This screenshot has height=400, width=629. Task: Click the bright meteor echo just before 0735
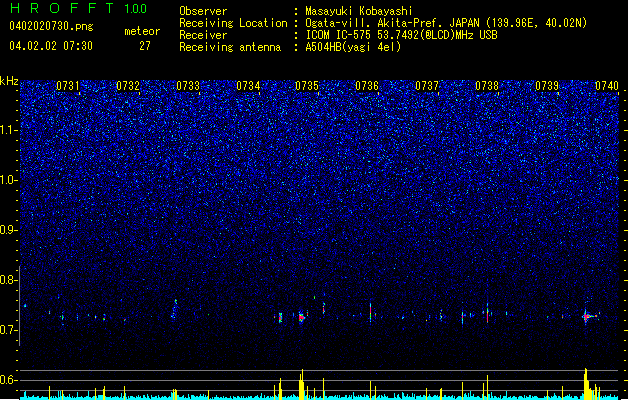click(x=302, y=317)
